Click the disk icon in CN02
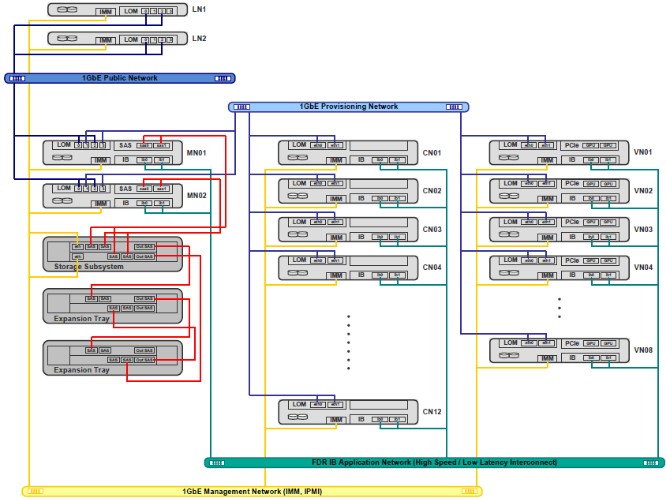666x500 pixels. pyautogui.click(x=298, y=196)
